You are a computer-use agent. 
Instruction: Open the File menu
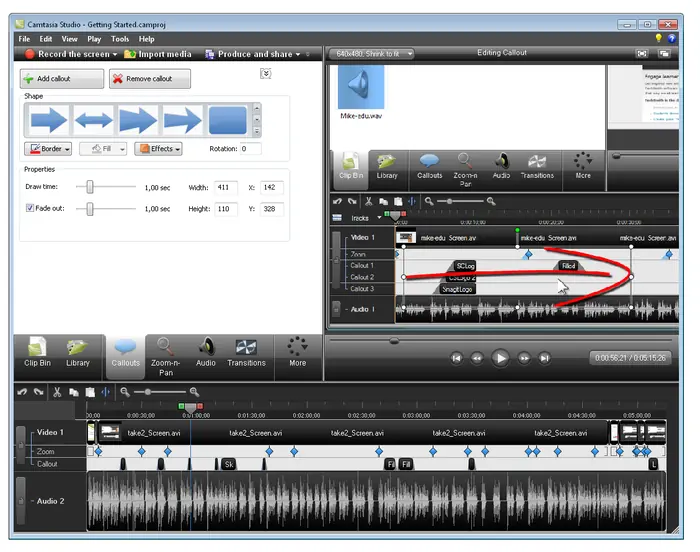(24, 39)
